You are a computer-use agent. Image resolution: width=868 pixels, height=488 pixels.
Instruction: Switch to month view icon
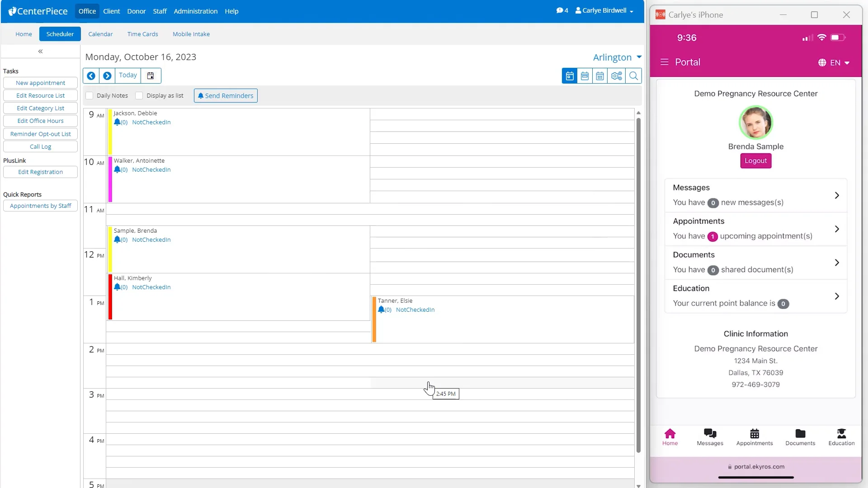600,76
